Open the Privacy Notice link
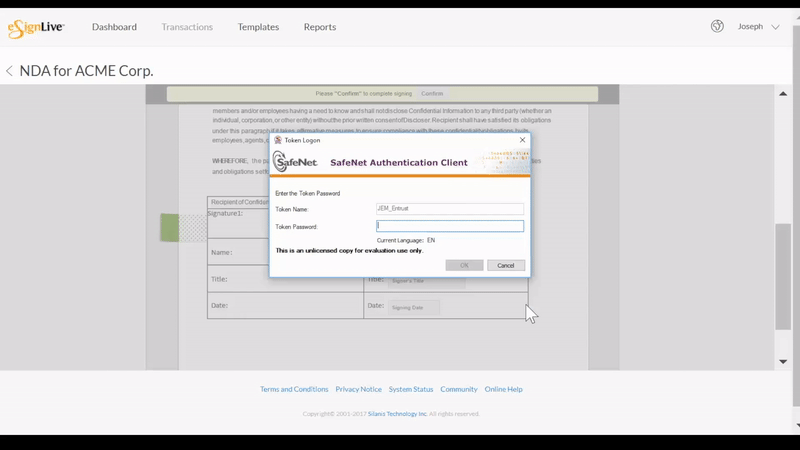The height and width of the screenshot is (450, 800). 358,389
